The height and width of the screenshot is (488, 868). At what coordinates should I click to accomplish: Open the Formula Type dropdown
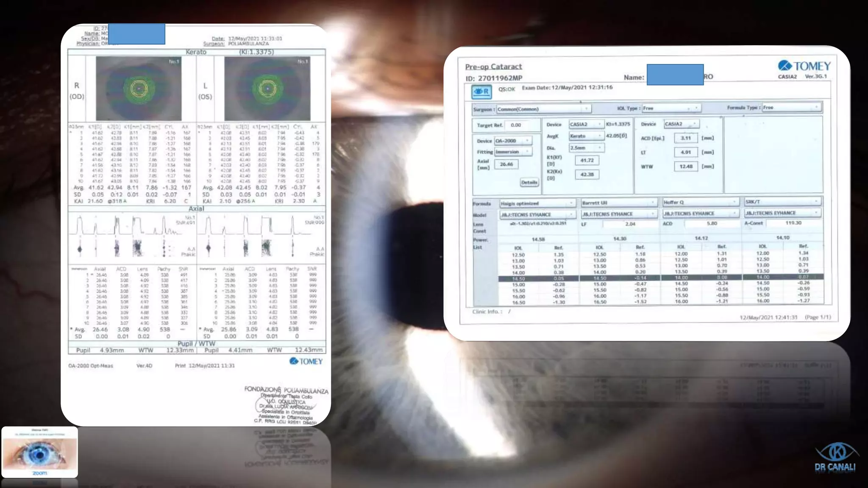coord(791,108)
